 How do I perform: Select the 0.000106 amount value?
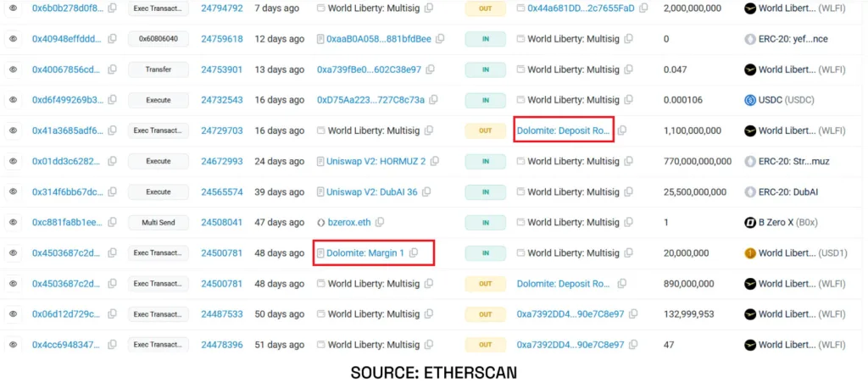[683, 100]
